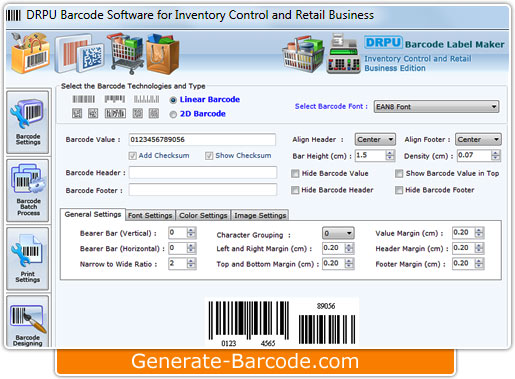515x379 pixels.
Task: Open the Align Header dropdown
Action: pyautogui.click(x=375, y=139)
